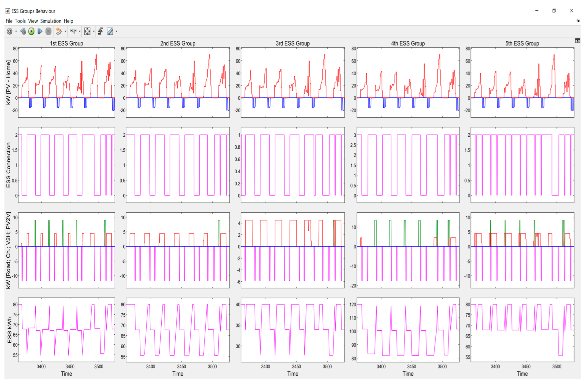Viewport: 588px width, 388px height.
Task: Click the greyed Stop simulation icon
Action: [48, 32]
